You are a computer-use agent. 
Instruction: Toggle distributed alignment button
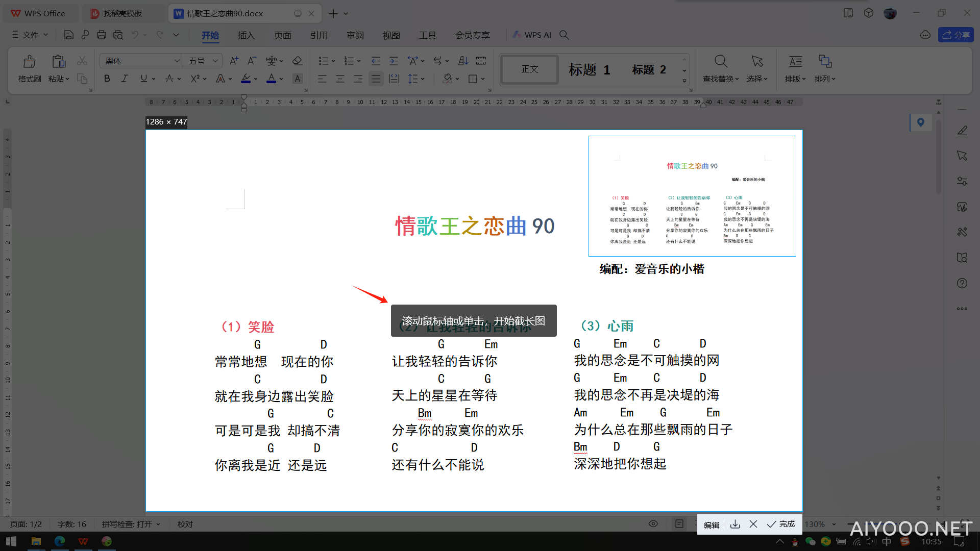pos(394,79)
